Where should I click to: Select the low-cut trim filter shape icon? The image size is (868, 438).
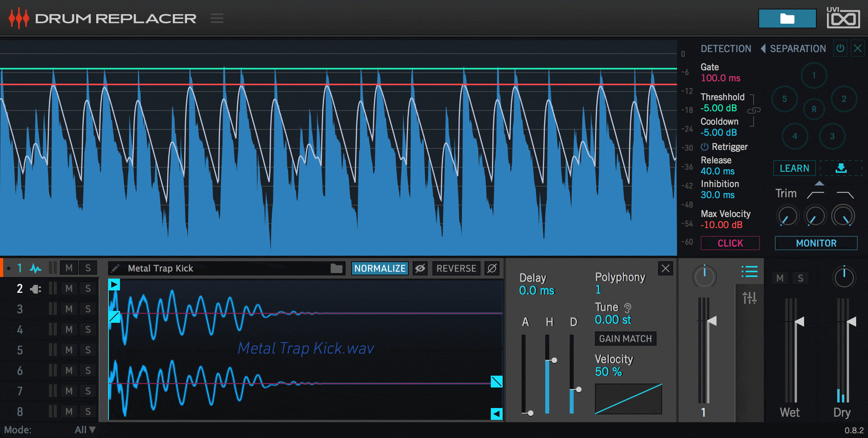(815, 194)
